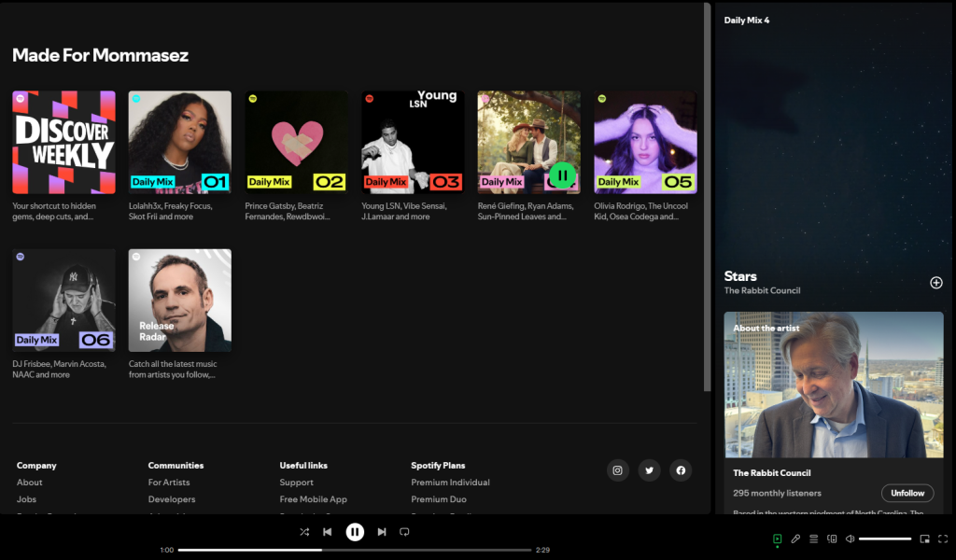Viewport: 956px width, 560px height.
Task: Click 'Olivia Rodrigo, The Uncool Kid' description
Action: click(640, 211)
